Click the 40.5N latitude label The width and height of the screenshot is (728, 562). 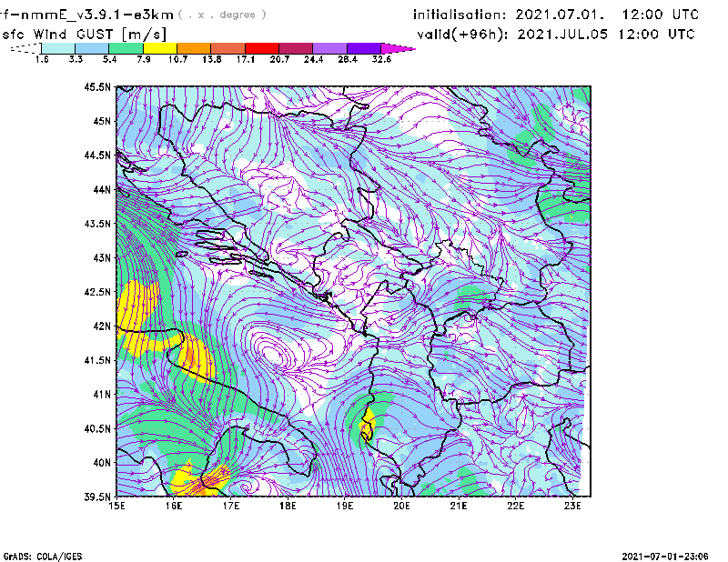tap(97, 429)
